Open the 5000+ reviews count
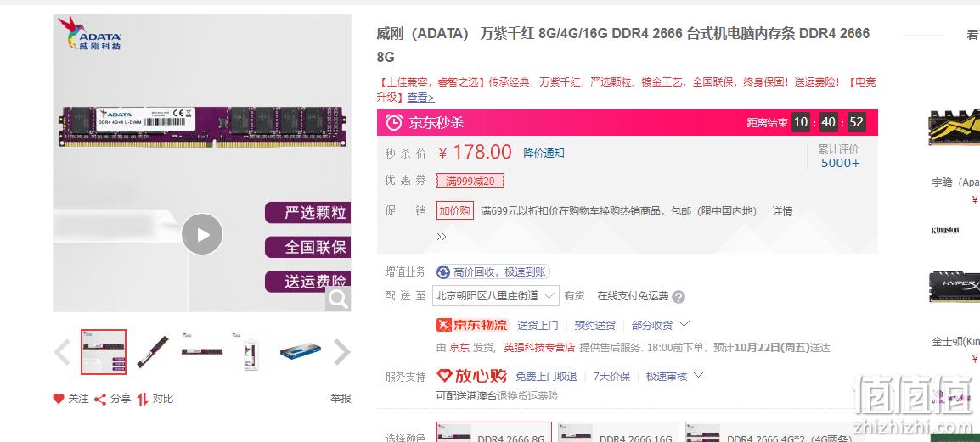Image resolution: width=980 pixels, height=442 pixels. tap(840, 163)
